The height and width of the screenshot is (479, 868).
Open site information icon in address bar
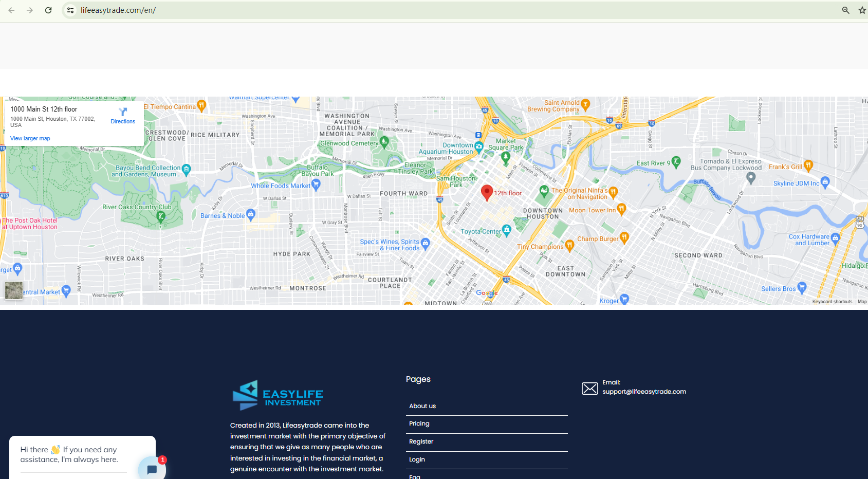[x=70, y=10]
